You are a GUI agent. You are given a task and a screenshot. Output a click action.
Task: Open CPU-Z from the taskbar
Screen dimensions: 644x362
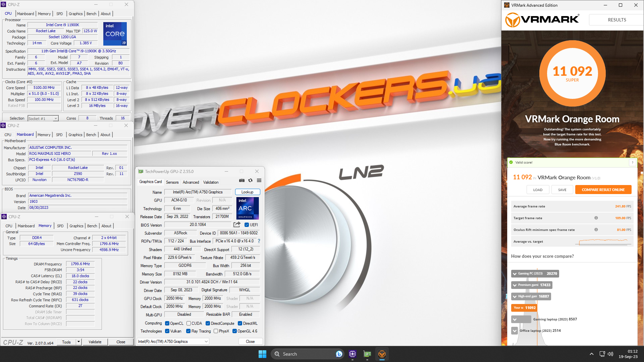pos(352,354)
